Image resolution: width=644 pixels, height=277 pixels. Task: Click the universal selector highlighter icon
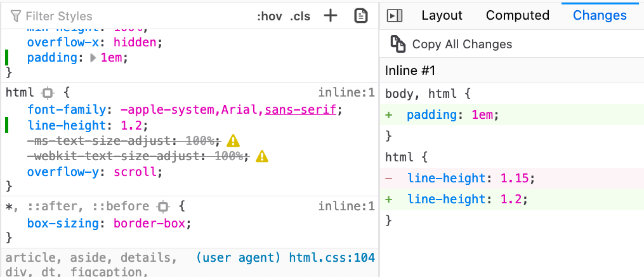[x=163, y=206]
